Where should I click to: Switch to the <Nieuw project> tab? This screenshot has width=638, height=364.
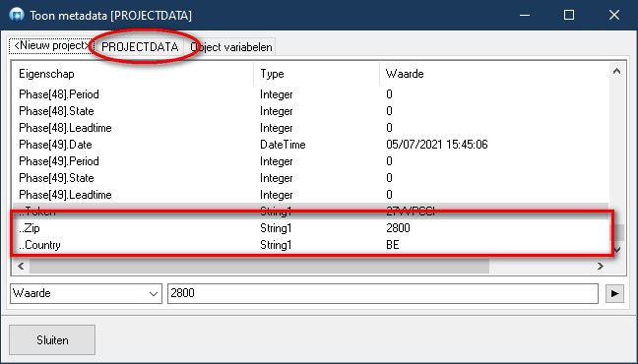pos(51,46)
